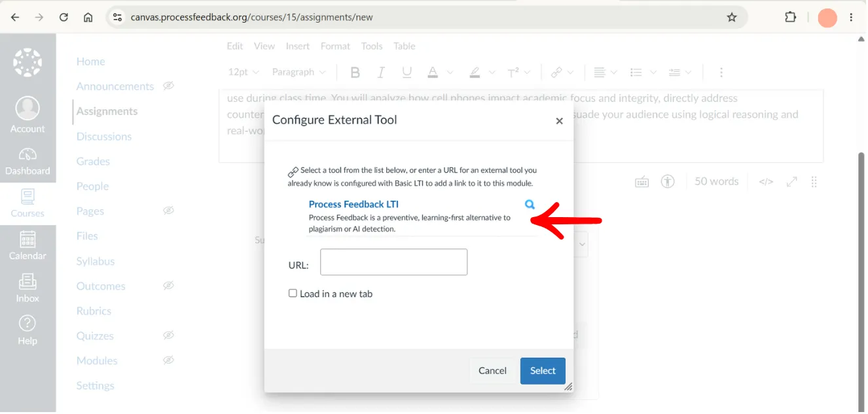868x414 pixels.
Task: Bookmark this page with the star icon
Action: [x=732, y=18]
